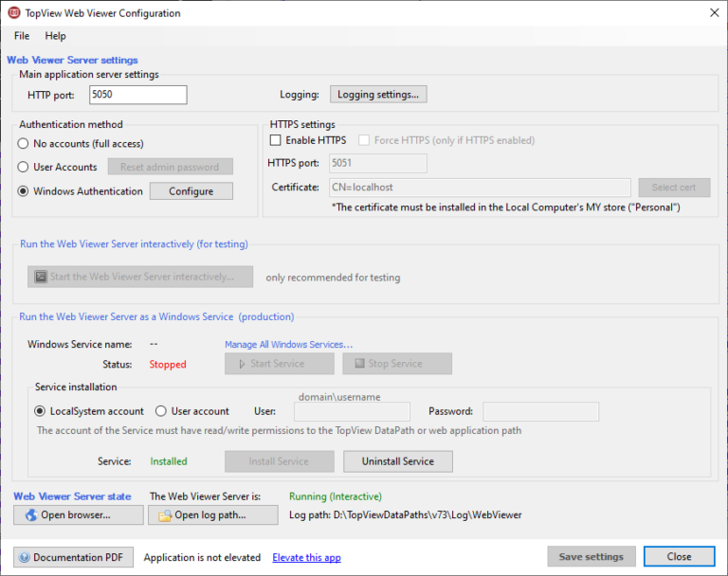The width and height of the screenshot is (728, 576).
Task: Click Uninstall Service button
Action: pos(397,461)
